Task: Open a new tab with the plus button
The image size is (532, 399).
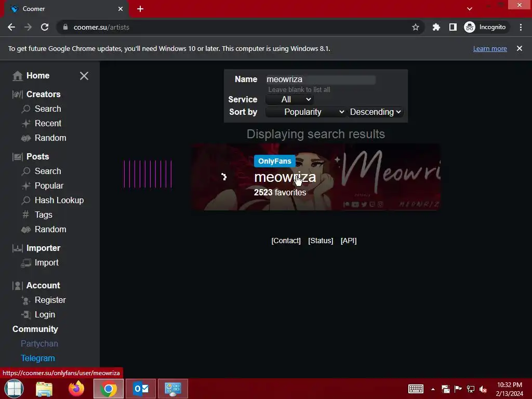Action: tap(140, 9)
